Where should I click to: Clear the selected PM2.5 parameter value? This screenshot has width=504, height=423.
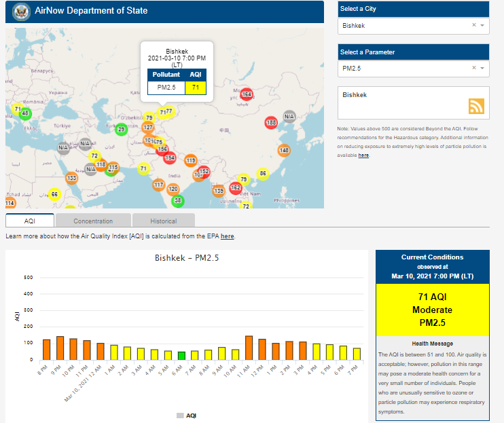click(474, 68)
